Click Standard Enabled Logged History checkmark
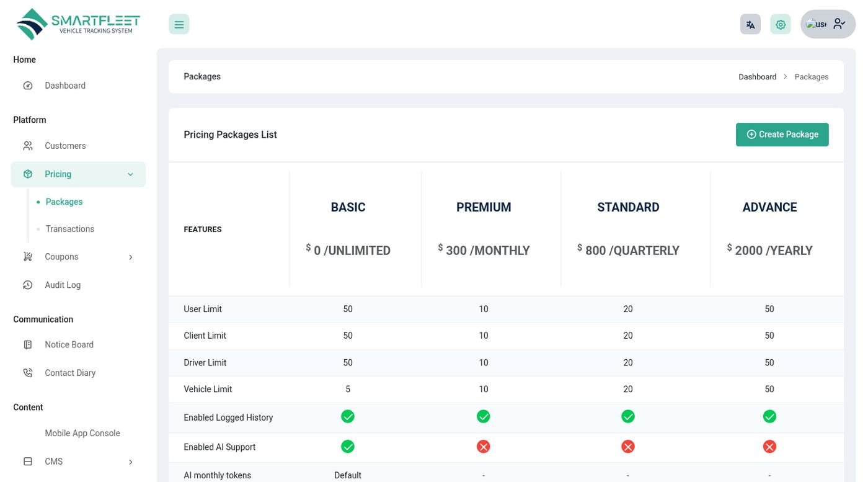868x482 pixels. [628, 417]
